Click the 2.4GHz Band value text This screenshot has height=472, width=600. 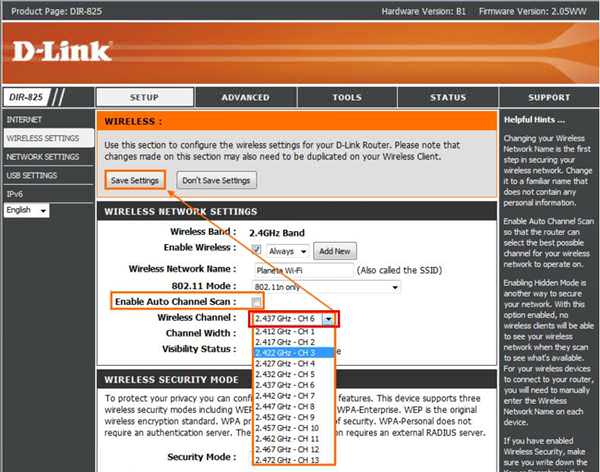[277, 233]
